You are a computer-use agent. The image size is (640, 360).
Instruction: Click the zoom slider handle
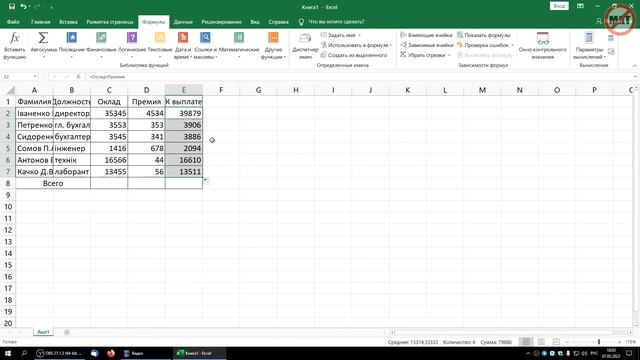click(599, 342)
